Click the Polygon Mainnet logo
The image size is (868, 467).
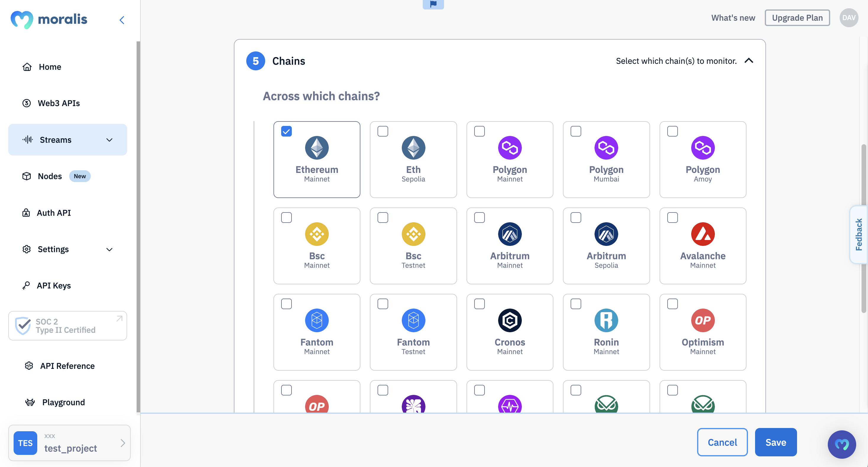(x=509, y=147)
